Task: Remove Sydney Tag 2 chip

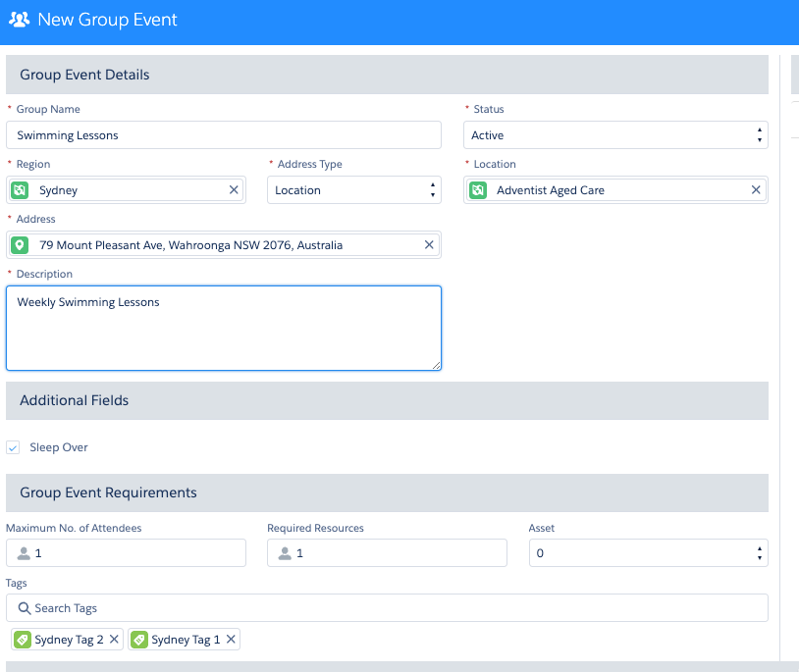Action: click(x=114, y=639)
